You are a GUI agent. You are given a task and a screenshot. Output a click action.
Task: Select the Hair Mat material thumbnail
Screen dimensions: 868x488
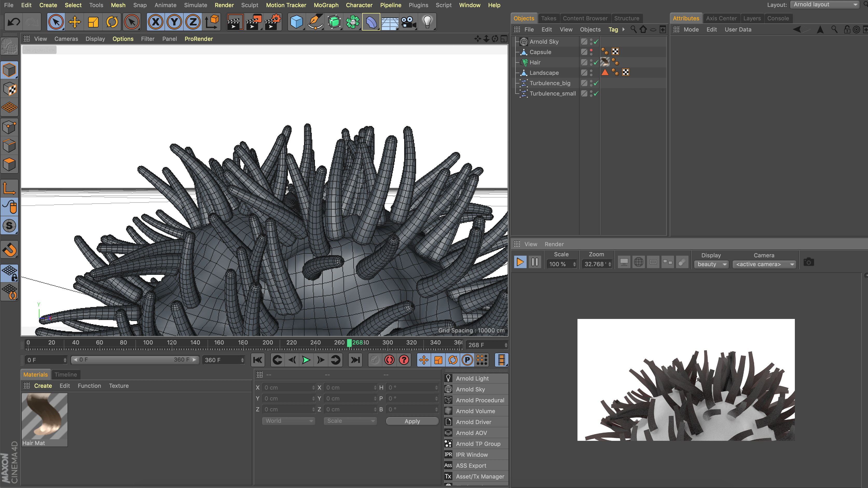point(44,416)
